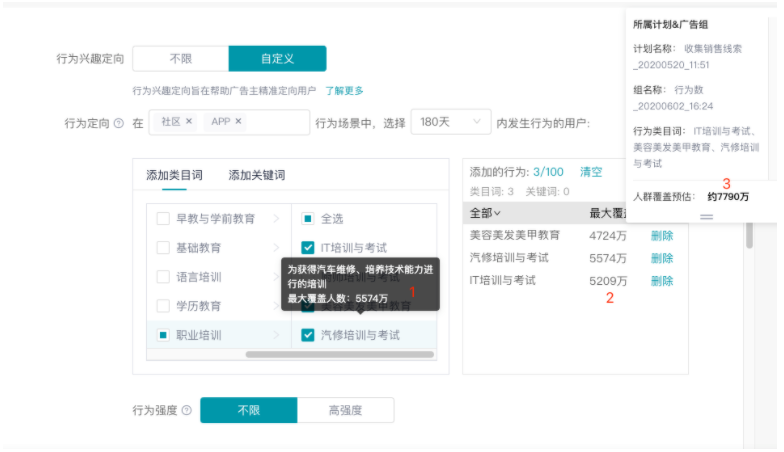Click 关键词: 0 count text
This screenshot has width=784, height=452.
pyautogui.click(x=548, y=192)
